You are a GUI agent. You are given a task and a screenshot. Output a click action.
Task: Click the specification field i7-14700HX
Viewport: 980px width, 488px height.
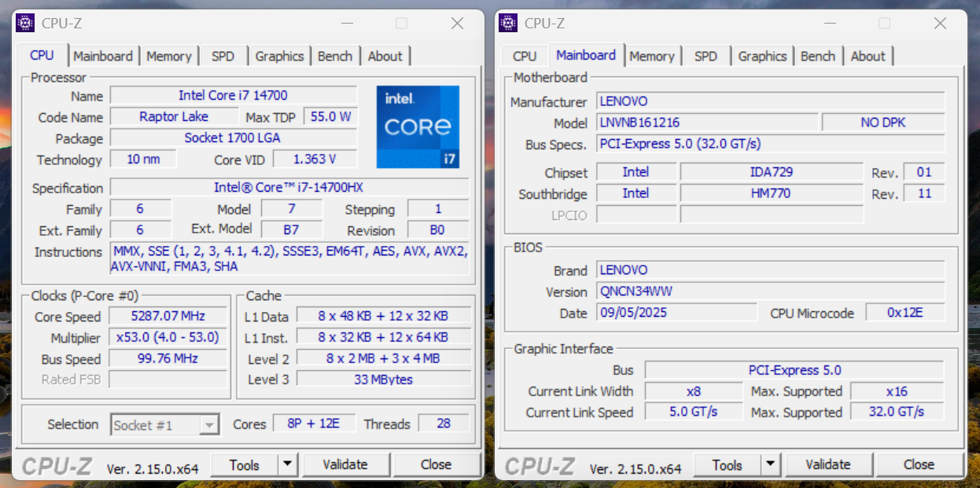pos(289,187)
